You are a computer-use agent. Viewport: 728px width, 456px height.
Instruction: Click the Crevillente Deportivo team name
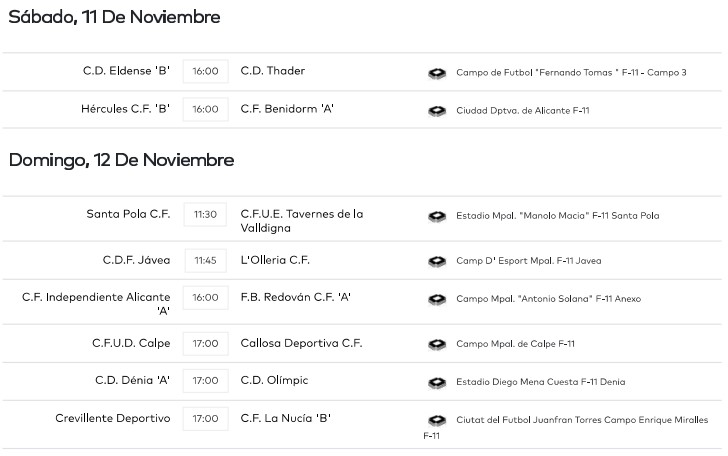[x=113, y=418]
